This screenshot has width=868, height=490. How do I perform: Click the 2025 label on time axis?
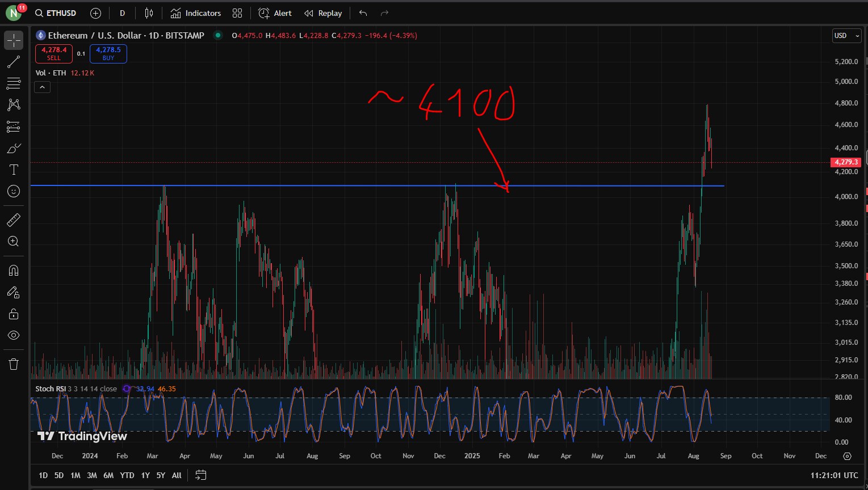pyautogui.click(x=472, y=456)
